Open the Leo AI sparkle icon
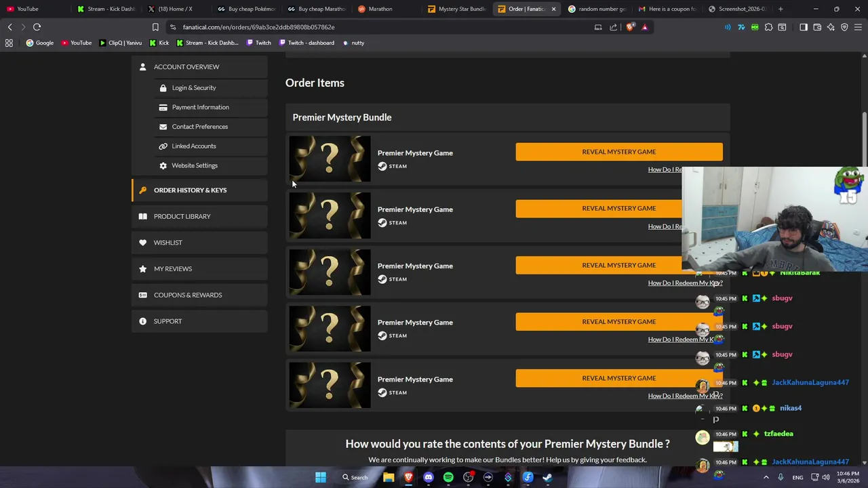Screen dimensions: 868x488 coord(831,27)
